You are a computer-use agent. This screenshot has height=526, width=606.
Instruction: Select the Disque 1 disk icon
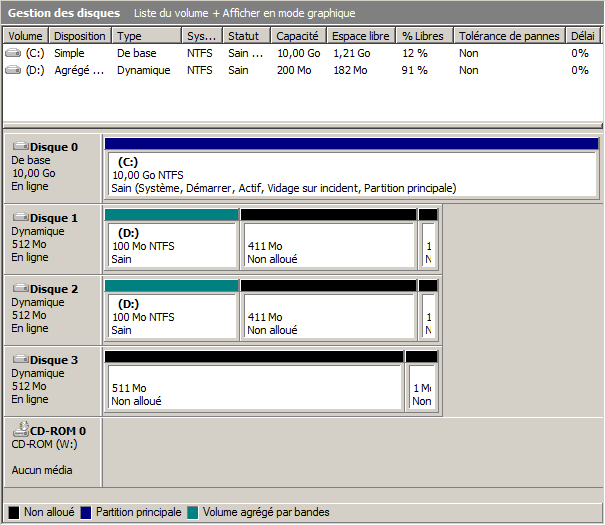click(20, 218)
